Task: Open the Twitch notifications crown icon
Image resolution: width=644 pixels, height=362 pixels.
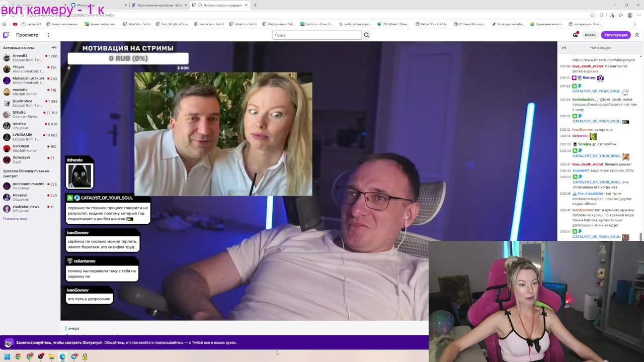Action: 576,35
